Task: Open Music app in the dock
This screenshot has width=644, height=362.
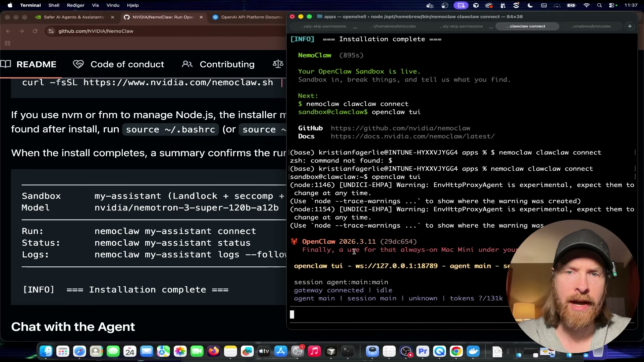Action: 314,351
